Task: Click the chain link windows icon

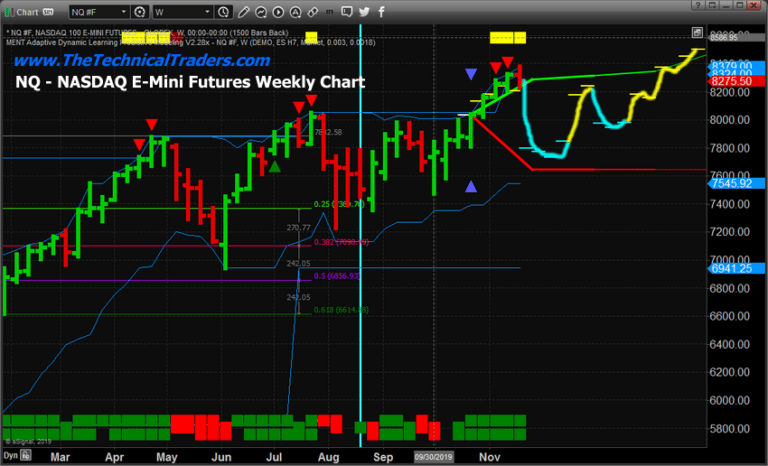Action: (x=312, y=12)
